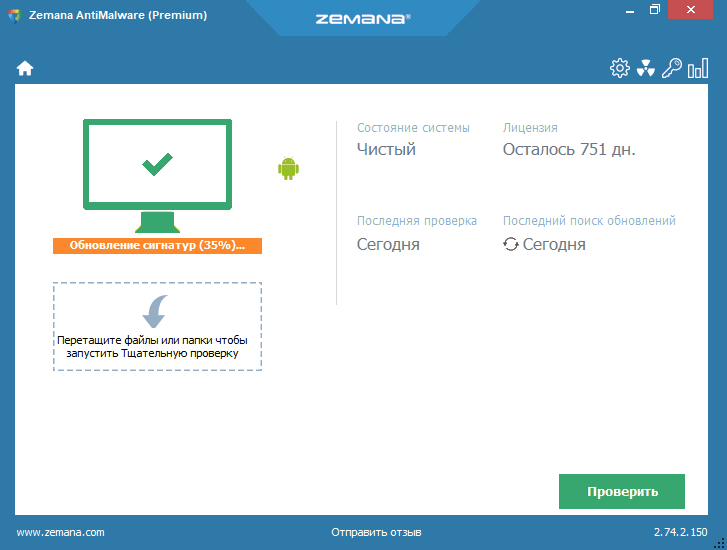Close the Zemana AntiMalware window

[690, 10]
